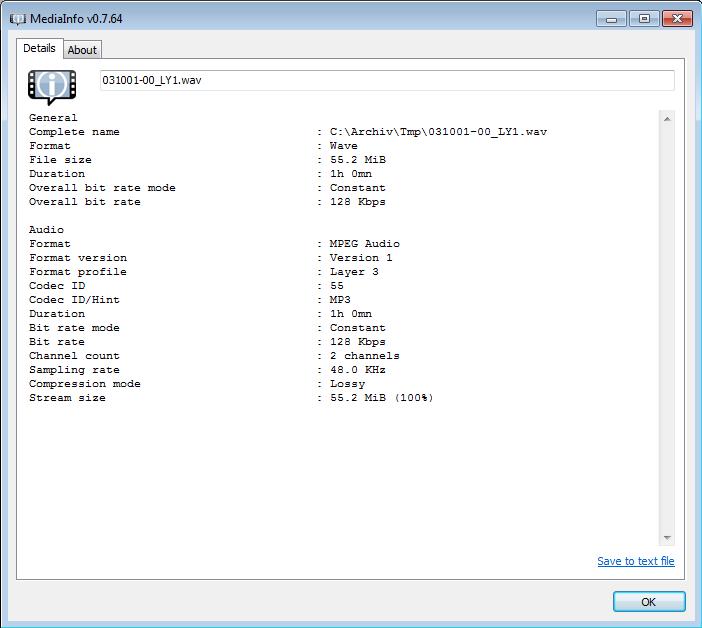The image size is (702, 628).
Task: Click the MP3 codec hint value
Action: click(340, 299)
